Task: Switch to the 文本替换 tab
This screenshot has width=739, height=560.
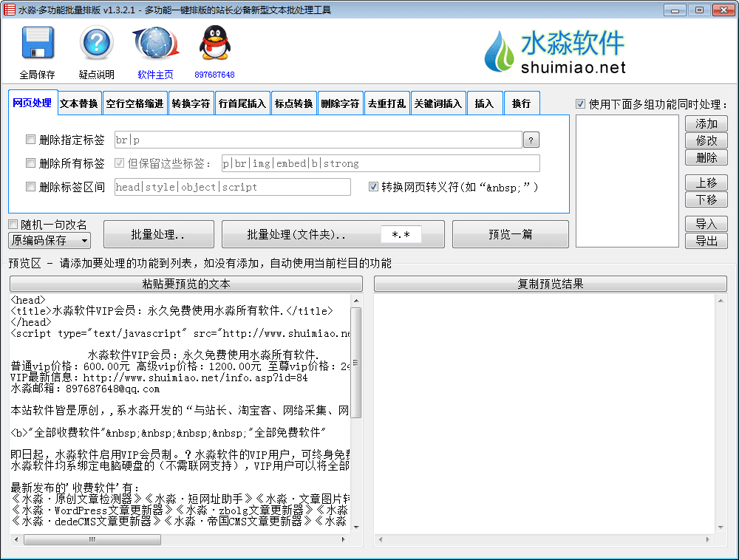Action: point(78,103)
